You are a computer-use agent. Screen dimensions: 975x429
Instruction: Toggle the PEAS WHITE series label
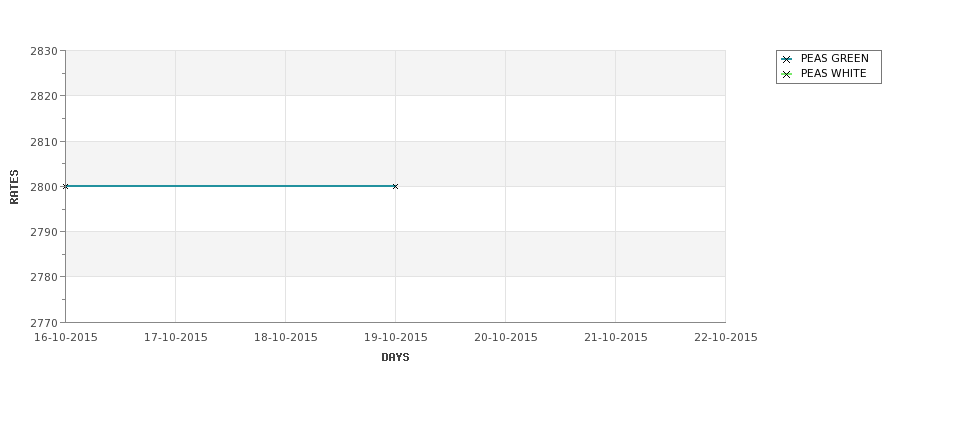833,74
